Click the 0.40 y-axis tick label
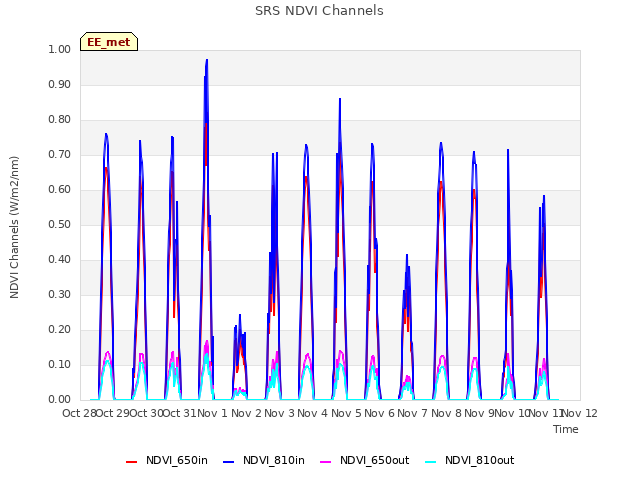The height and width of the screenshot is (480, 640). pos(60,260)
